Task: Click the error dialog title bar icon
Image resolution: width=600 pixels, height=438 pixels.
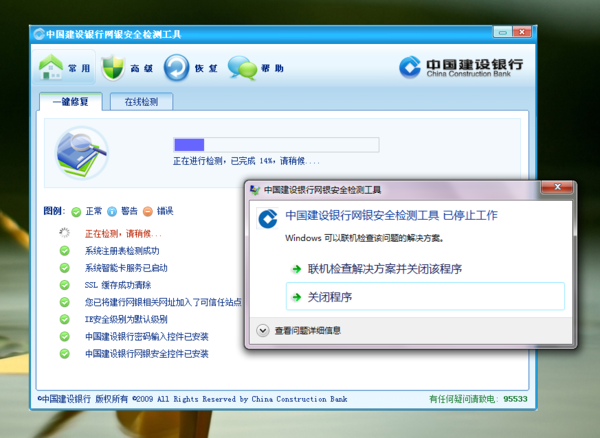Action: [x=255, y=190]
